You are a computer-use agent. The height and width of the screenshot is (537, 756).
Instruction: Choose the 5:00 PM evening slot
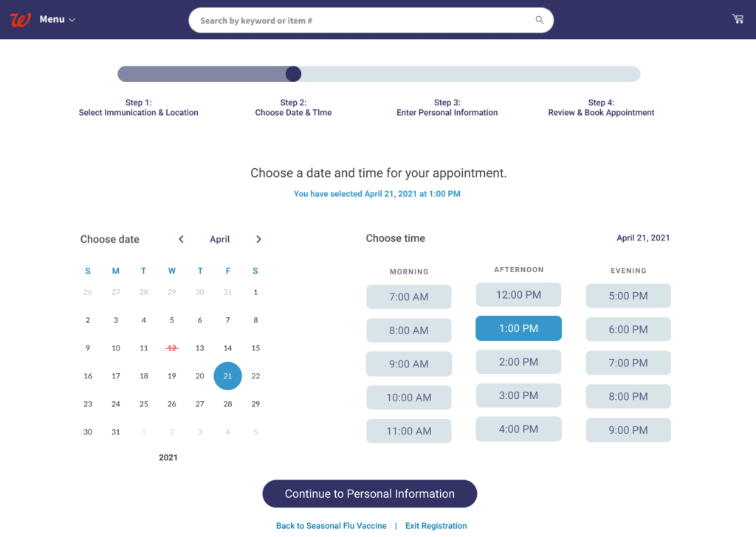(x=628, y=296)
